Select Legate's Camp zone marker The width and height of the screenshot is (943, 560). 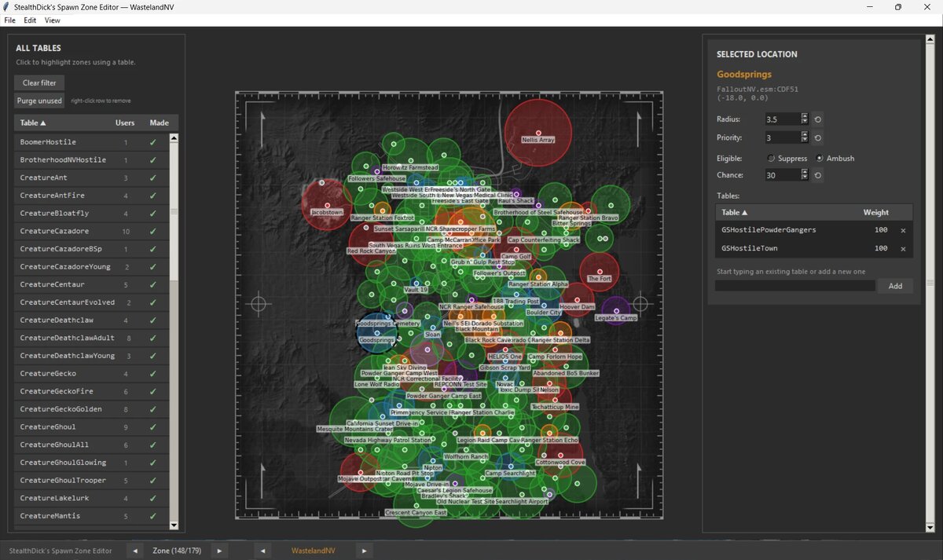(616, 311)
